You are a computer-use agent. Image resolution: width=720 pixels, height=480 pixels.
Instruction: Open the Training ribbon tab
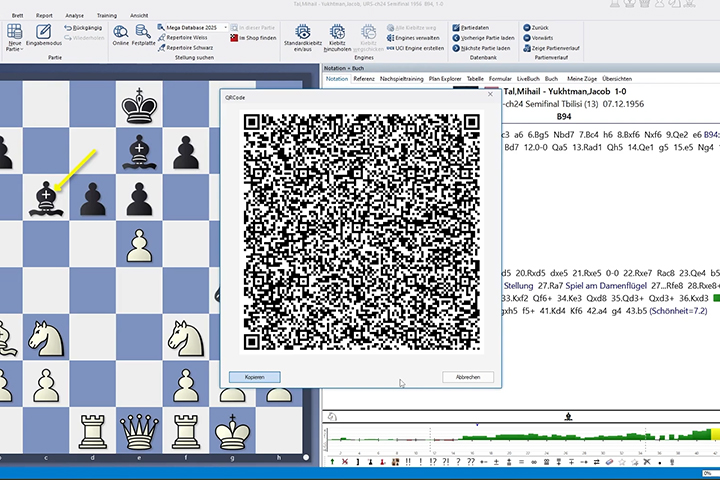(x=107, y=16)
